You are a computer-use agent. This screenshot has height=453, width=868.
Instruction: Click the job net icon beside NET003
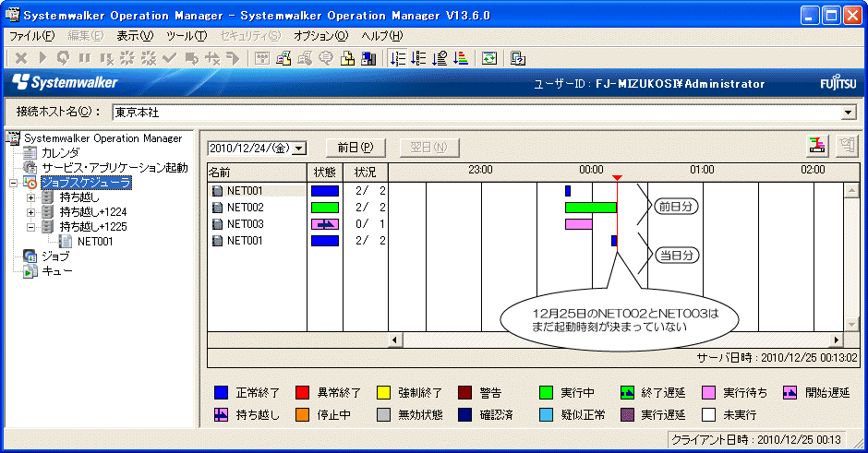[218, 224]
